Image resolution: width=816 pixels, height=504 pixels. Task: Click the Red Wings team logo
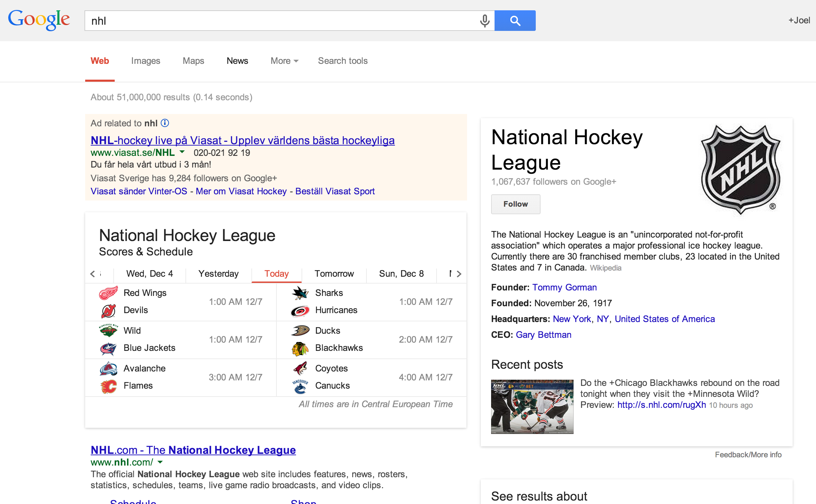[x=109, y=293]
